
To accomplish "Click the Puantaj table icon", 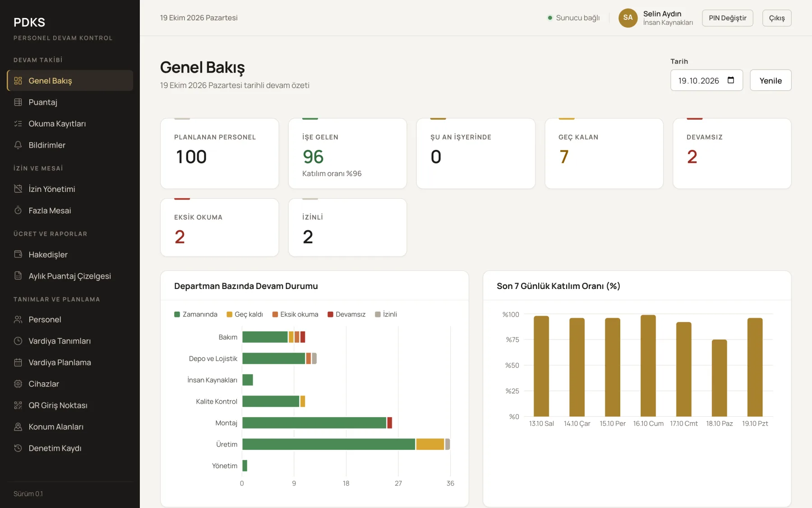I will click(18, 102).
